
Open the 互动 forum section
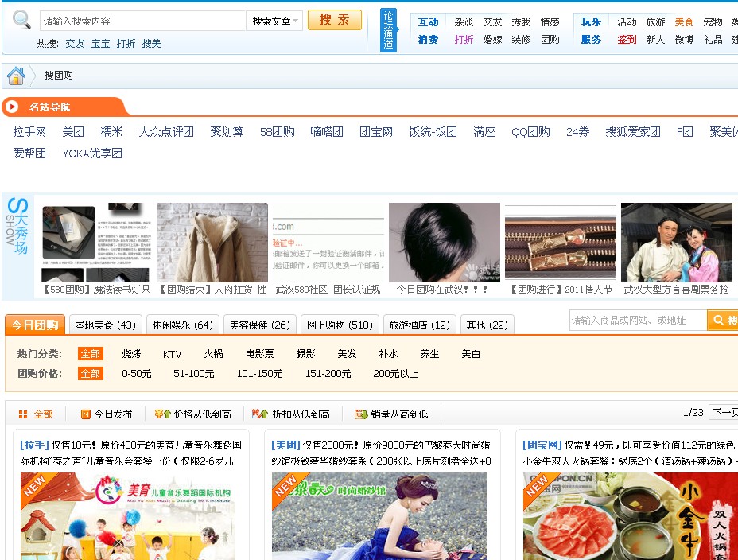(429, 22)
